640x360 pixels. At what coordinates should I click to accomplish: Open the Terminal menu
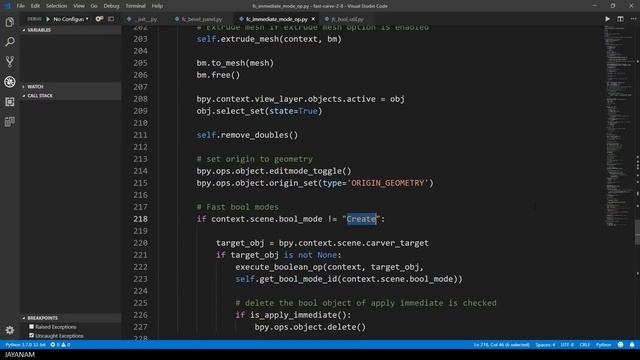[136, 6]
